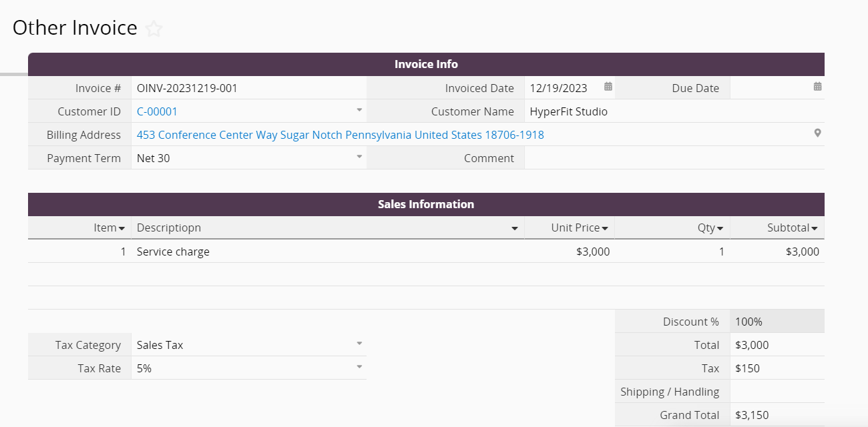Open the Subtotal column header menu
Screen dimensions: 868x427
point(815,229)
